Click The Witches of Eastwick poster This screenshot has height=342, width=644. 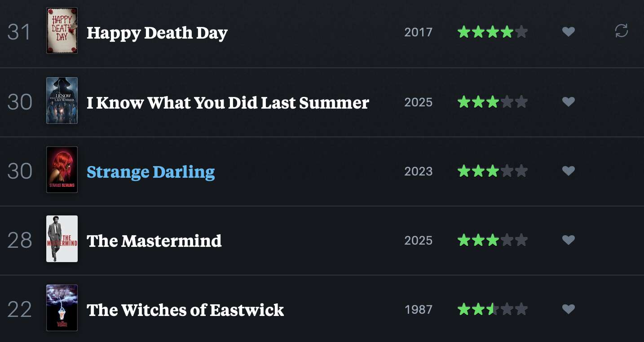click(x=62, y=308)
